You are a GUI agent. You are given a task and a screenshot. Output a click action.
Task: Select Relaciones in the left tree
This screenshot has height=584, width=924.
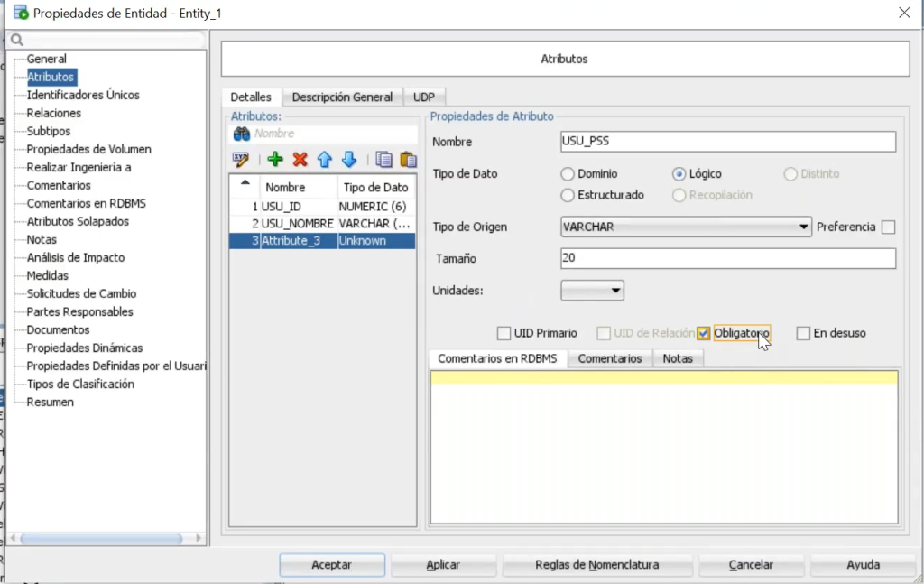coord(53,113)
